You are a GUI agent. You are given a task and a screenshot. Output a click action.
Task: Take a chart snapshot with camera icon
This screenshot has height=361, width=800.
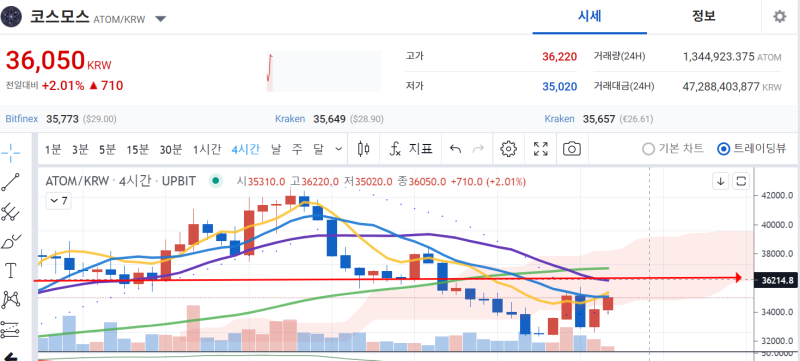(x=572, y=149)
